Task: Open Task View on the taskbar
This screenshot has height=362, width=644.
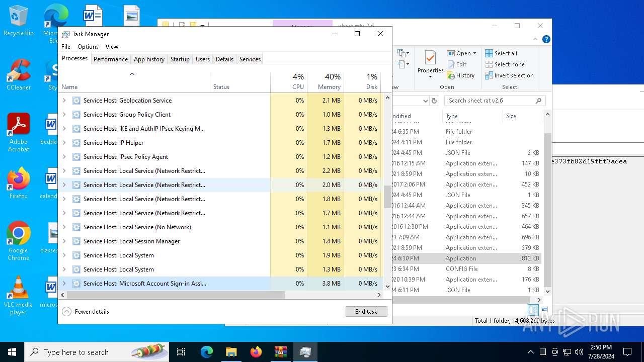Action: click(x=181, y=352)
